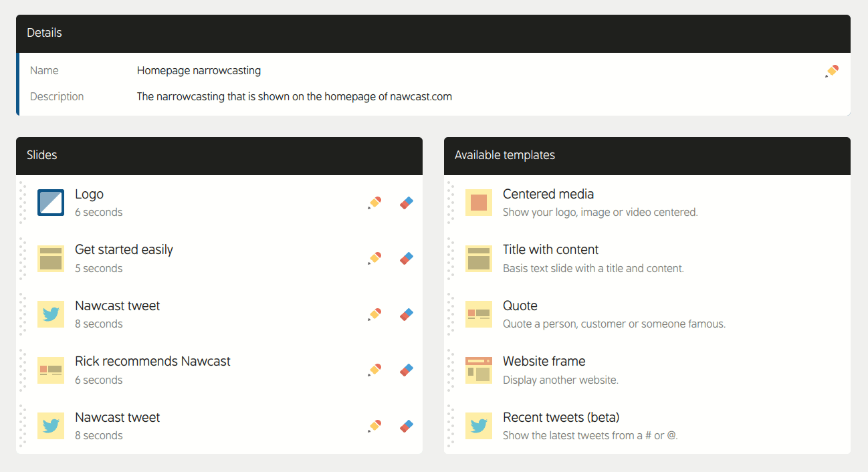Click the pencil icon for Logo slide
Image resolution: width=868 pixels, height=472 pixels.
click(374, 203)
